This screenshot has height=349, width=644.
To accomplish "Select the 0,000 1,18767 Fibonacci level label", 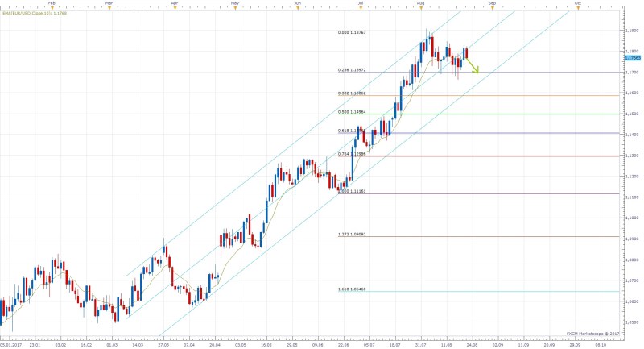I will (352, 33).
